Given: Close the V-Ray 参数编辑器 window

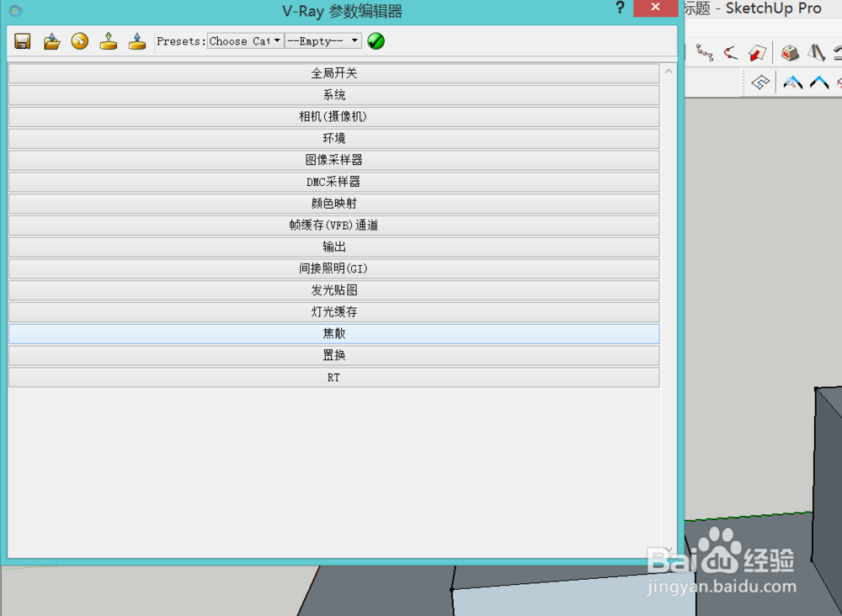Looking at the screenshot, I should (655, 8).
